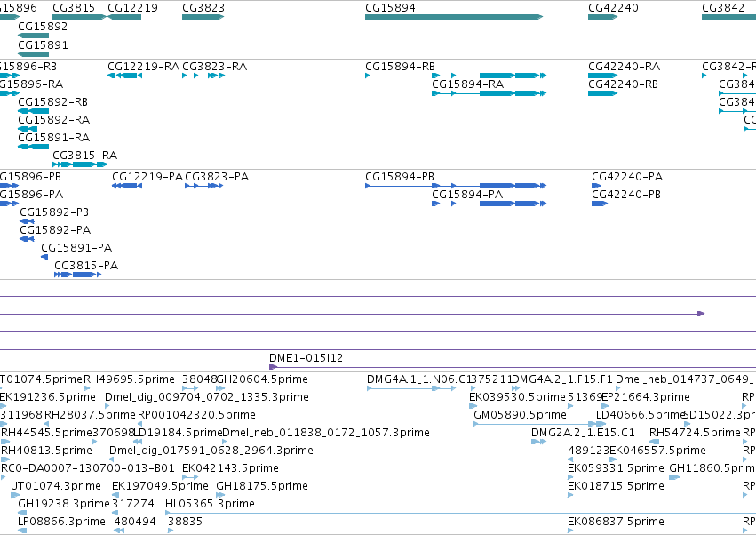Screen dimensions: 756x535
Task: Click the RH54724.5prime EST label
Action: [695, 433]
